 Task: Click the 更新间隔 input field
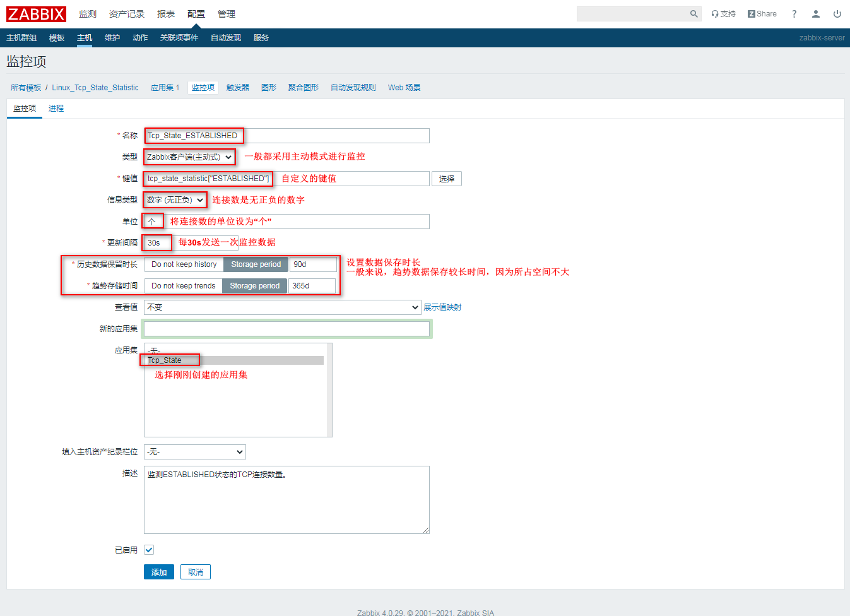click(x=191, y=243)
